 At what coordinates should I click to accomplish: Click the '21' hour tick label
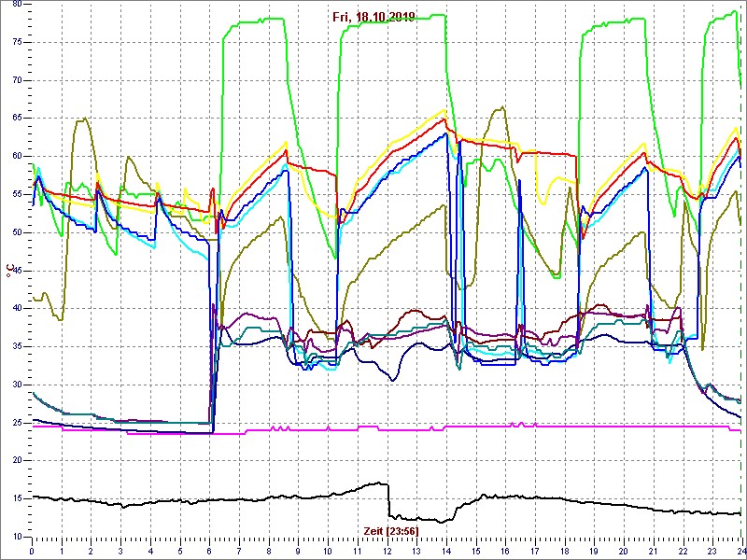pyautogui.click(x=655, y=551)
